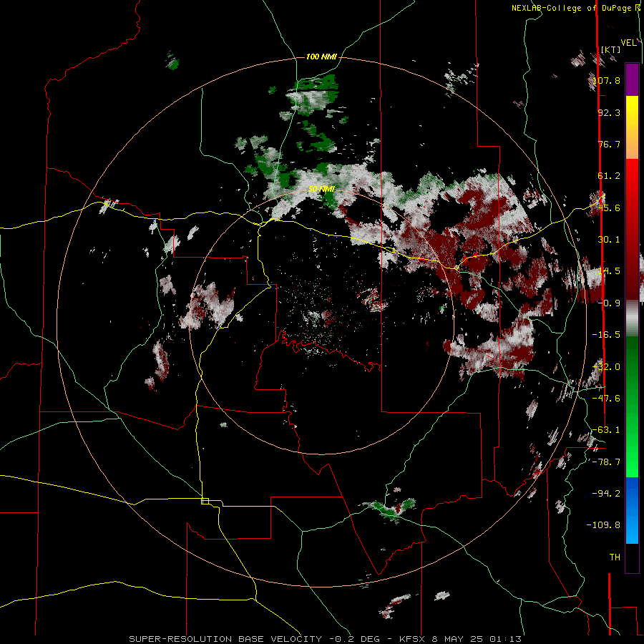Click the 30.1 legend value

click(x=609, y=240)
